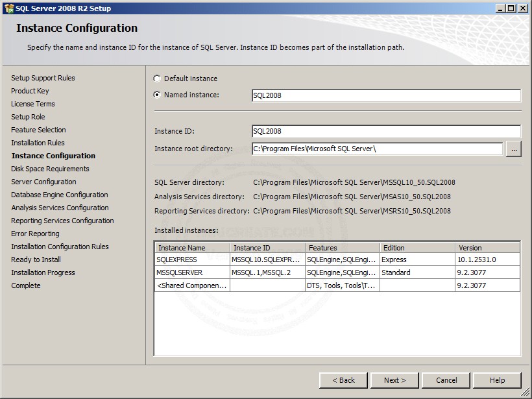Click the Installation Configuration Rules step
The width and height of the screenshot is (532, 399).
(60, 247)
